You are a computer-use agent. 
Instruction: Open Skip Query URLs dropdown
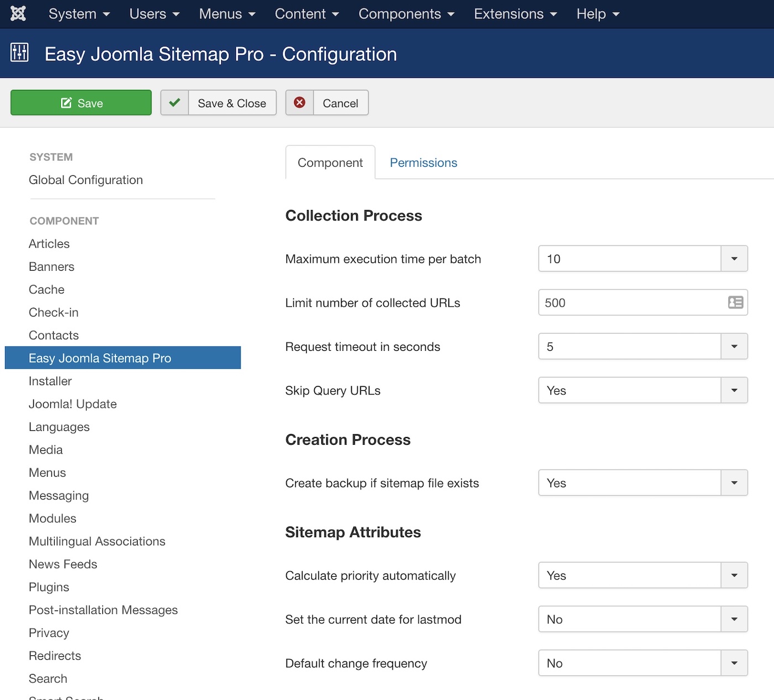click(643, 390)
